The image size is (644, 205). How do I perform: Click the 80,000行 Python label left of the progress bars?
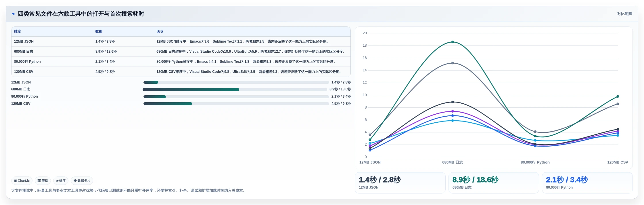click(24, 96)
